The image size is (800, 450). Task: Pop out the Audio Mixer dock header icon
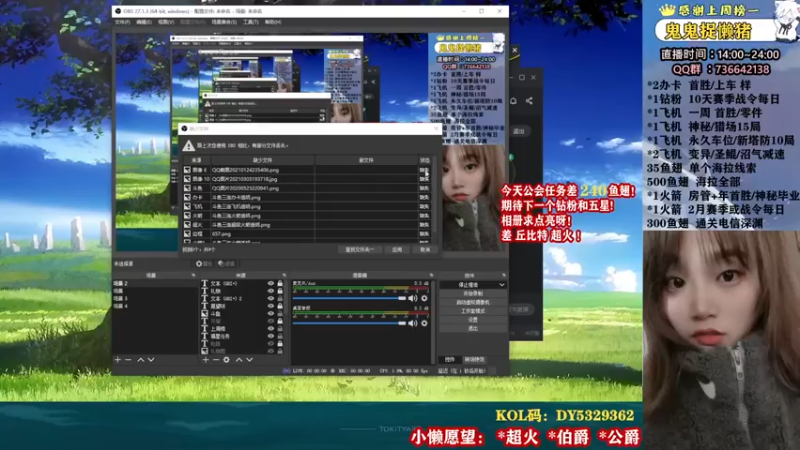tap(431, 275)
